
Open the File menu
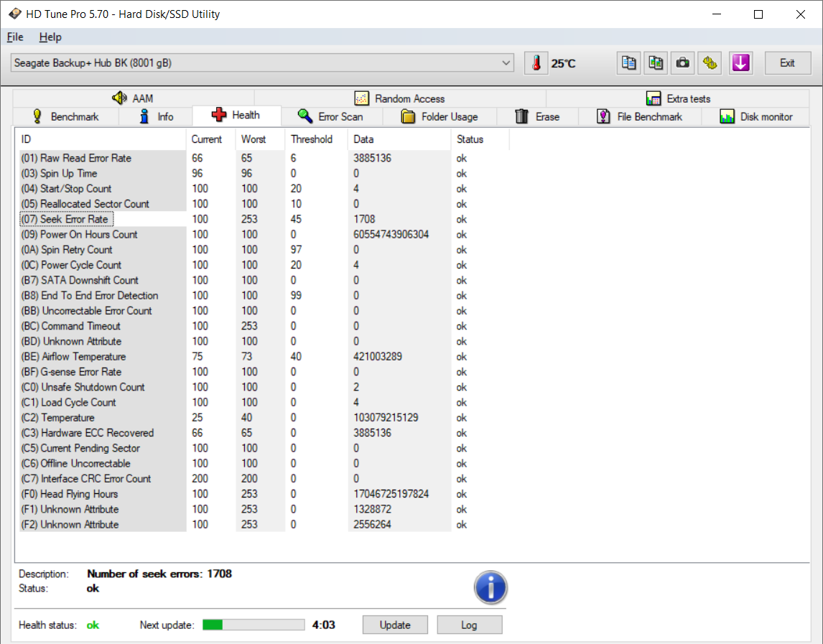point(14,37)
